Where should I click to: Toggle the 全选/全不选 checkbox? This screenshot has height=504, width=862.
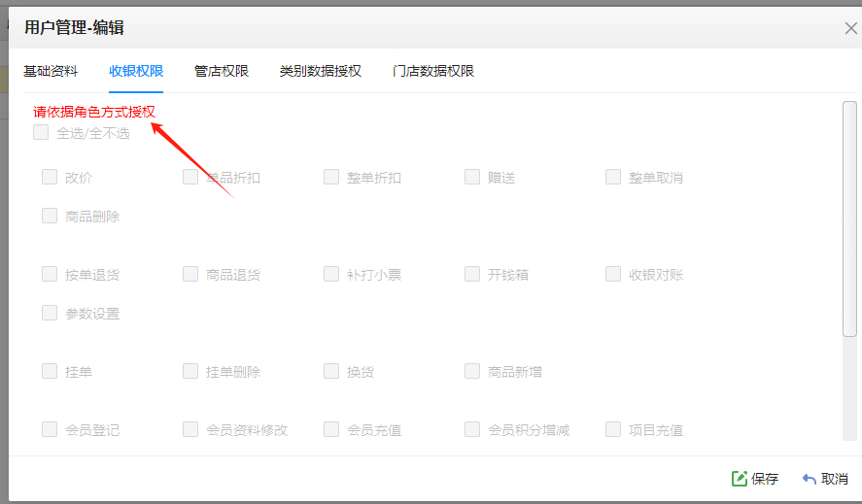pyautogui.click(x=41, y=132)
